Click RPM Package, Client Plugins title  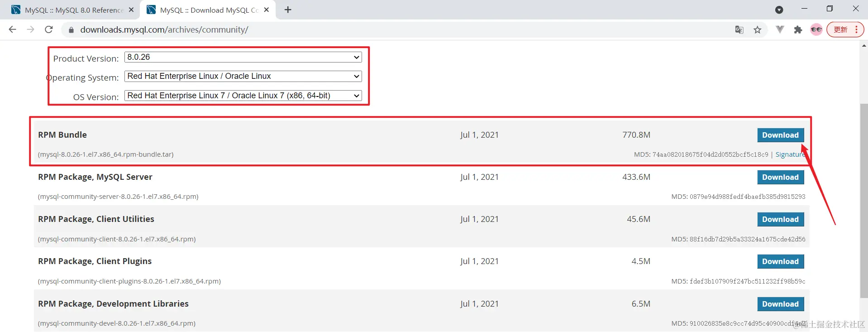click(95, 261)
